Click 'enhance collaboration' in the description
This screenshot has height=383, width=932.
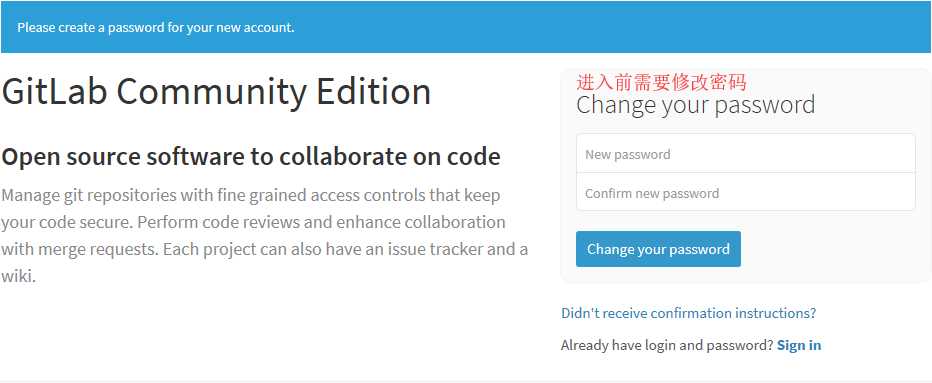[x=423, y=222]
